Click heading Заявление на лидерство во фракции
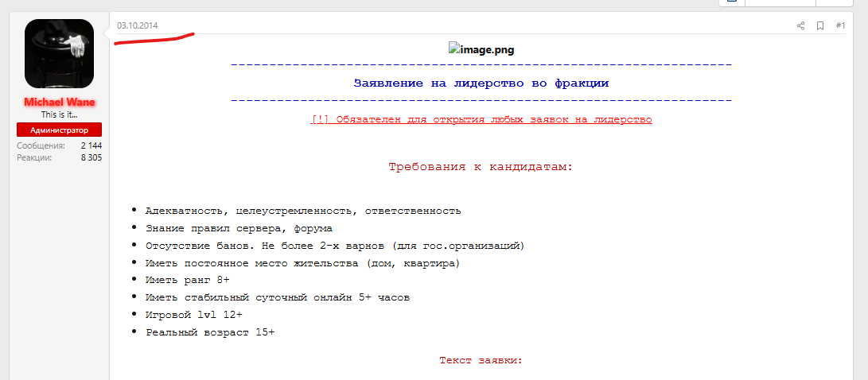Screen dimensions: 868x380 click(481, 83)
